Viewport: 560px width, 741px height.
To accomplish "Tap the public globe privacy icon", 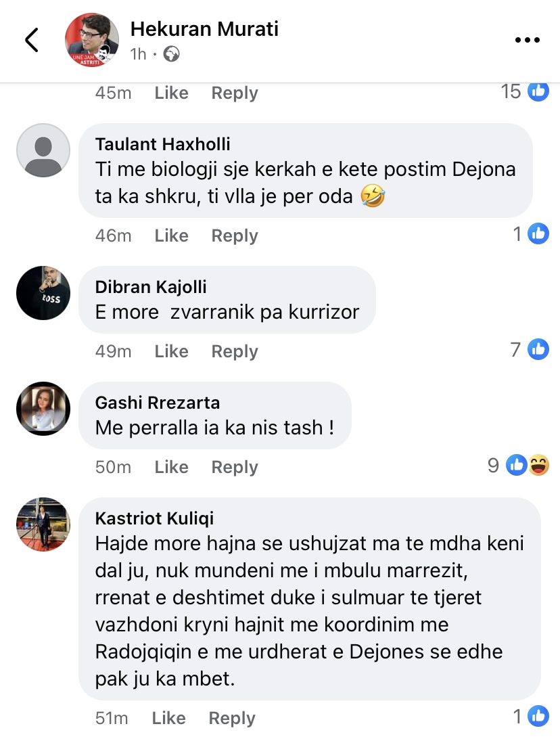I will (172, 54).
